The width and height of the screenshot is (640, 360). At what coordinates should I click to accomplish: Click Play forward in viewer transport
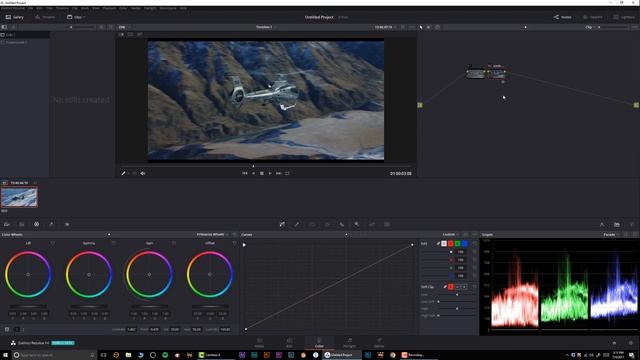tap(270, 173)
